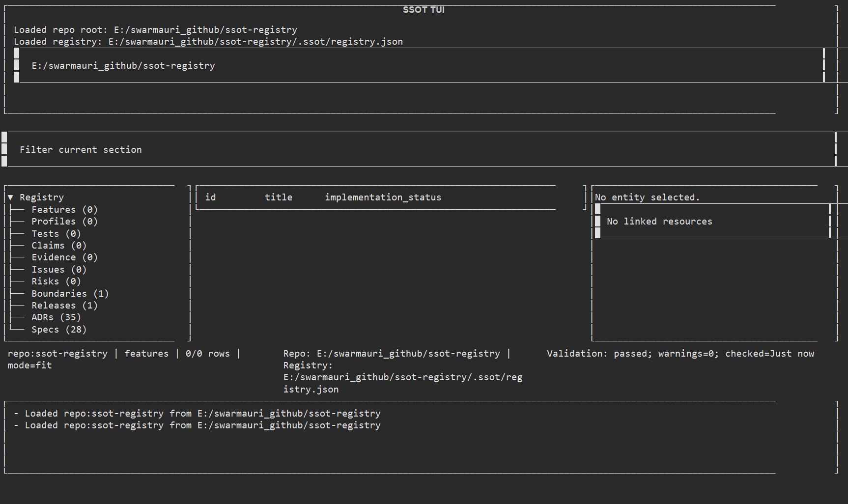The height and width of the screenshot is (504, 848).
Task: Click the SSOT TUI title
Action: pos(424,10)
